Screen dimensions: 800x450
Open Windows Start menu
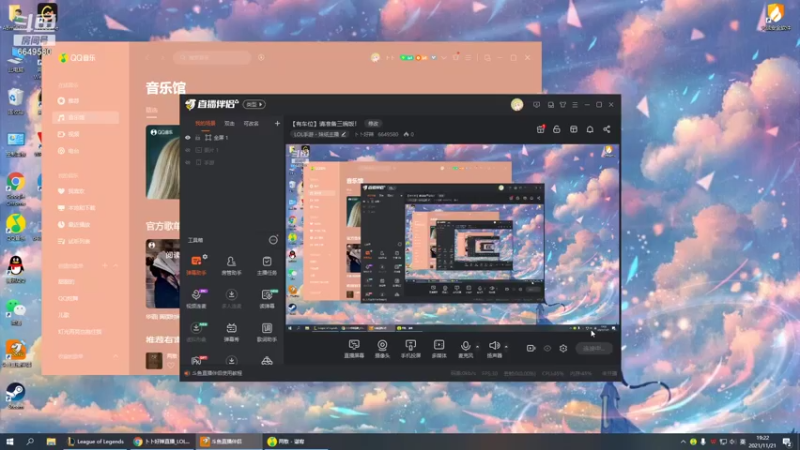[10, 441]
